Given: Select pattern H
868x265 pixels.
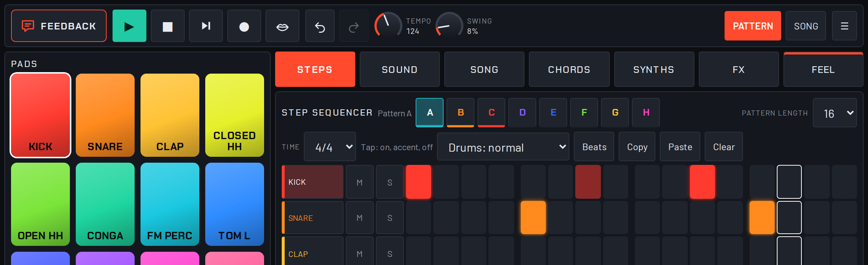Looking at the screenshot, I should coord(646,113).
